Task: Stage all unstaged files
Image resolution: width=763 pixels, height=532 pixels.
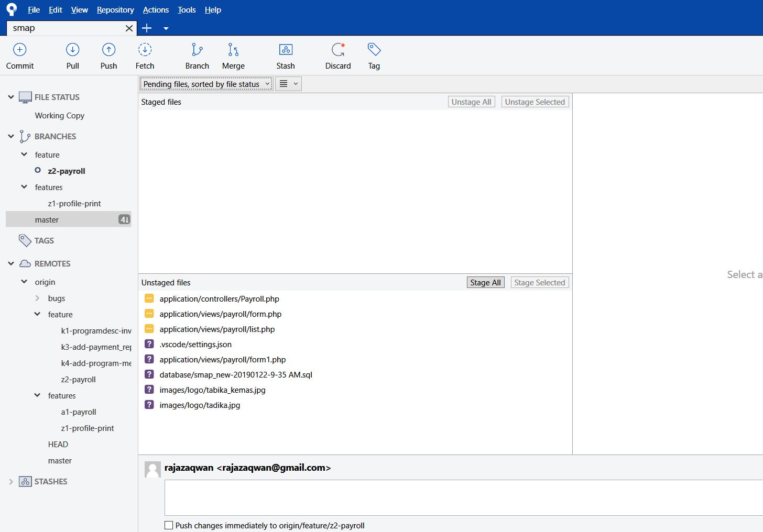Action: tap(485, 282)
